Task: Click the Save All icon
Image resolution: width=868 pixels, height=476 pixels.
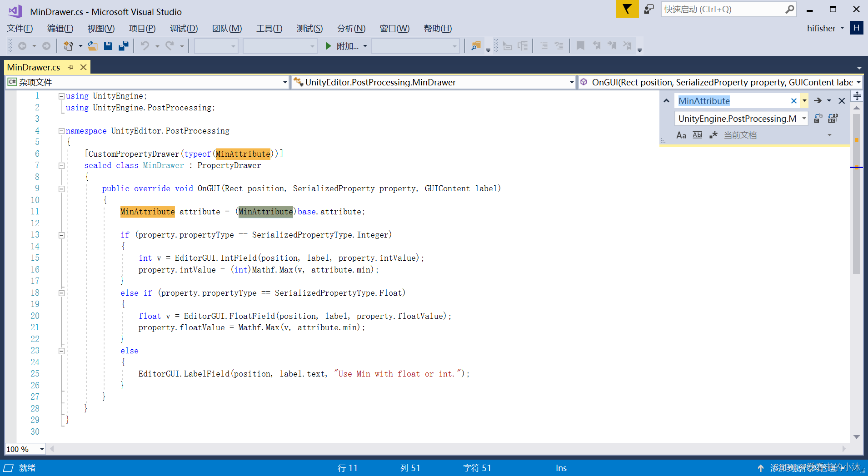Action: [x=123, y=46]
